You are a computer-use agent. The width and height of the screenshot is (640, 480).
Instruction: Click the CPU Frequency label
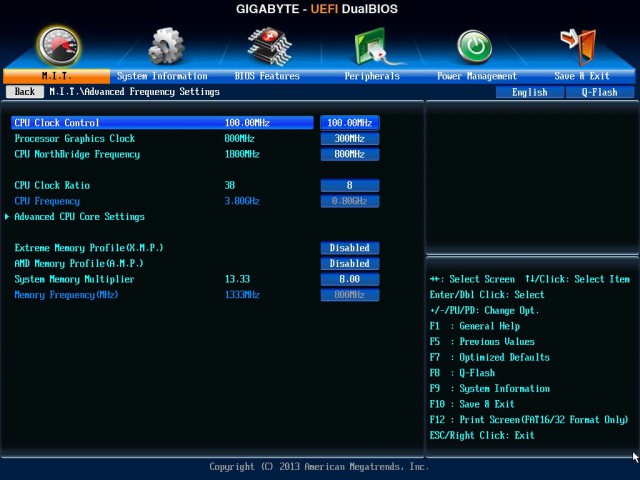click(x=47, y=201)
